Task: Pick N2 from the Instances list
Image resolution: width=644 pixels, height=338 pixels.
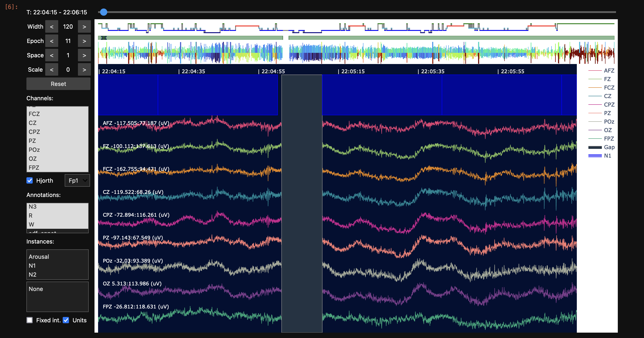Action: pos(32,274)
